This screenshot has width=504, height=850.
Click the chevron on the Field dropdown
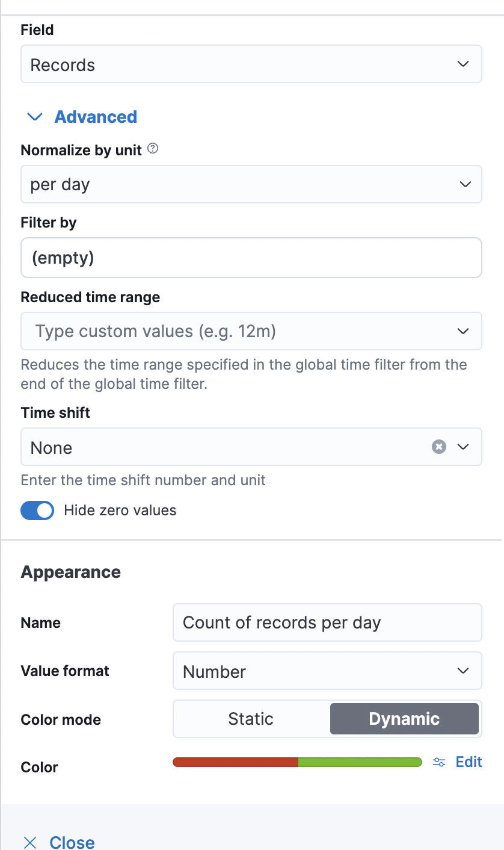pyautogui.click(x=463, y=63)
